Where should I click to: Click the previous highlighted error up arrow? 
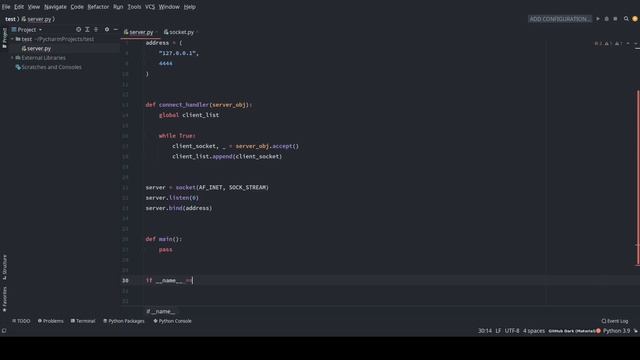(x=628, y=43)
